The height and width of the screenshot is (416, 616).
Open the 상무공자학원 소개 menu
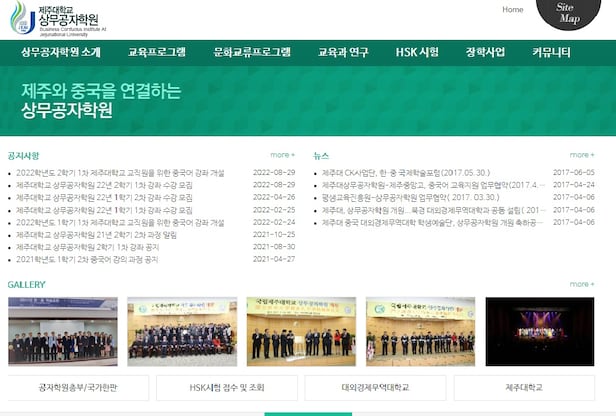point(61,52)
